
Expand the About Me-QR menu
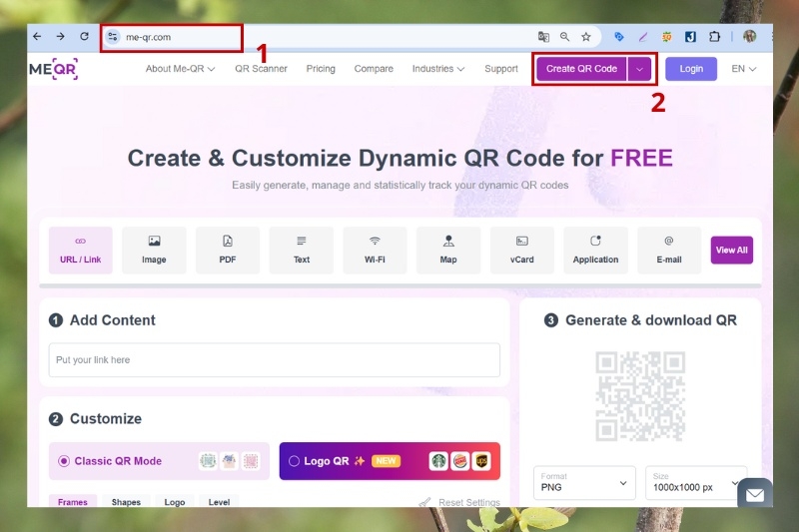pos(180,69)
